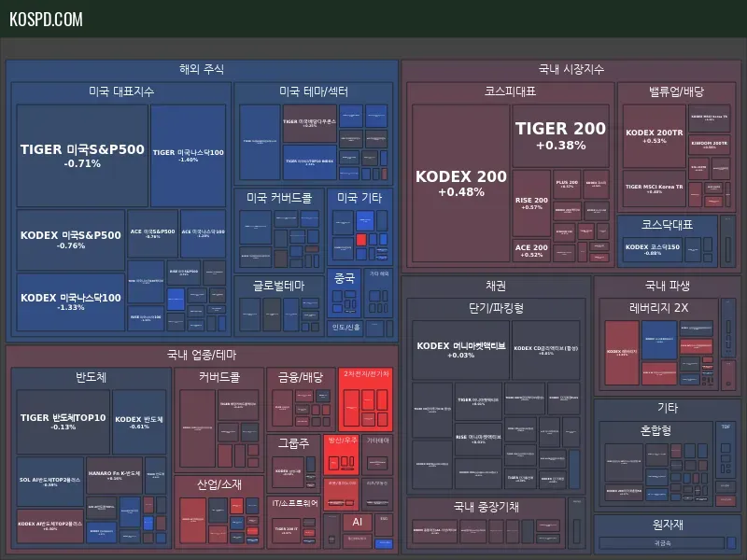Open the 산업/소재 group header

click(x=219, y=484)
